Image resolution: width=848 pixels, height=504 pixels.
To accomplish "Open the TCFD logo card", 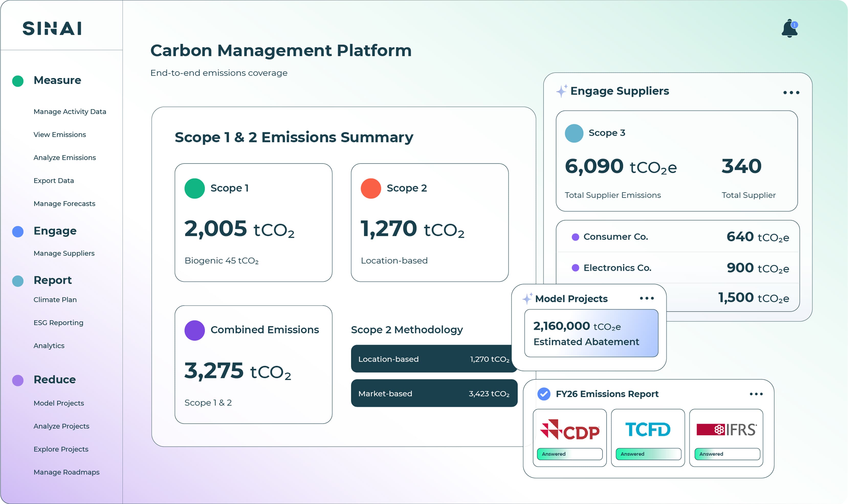I will [648, 438].
